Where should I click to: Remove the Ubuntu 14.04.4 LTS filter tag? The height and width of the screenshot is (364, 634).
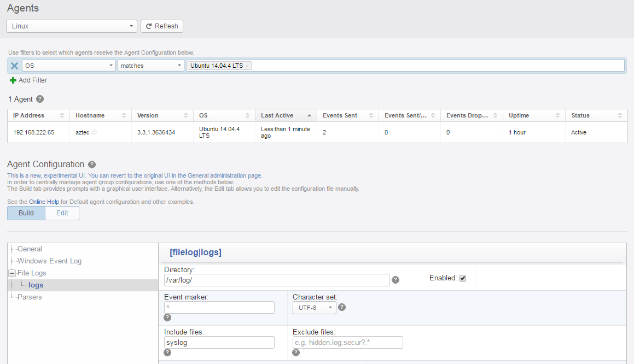pyautogui.click(x=247, y=66)
